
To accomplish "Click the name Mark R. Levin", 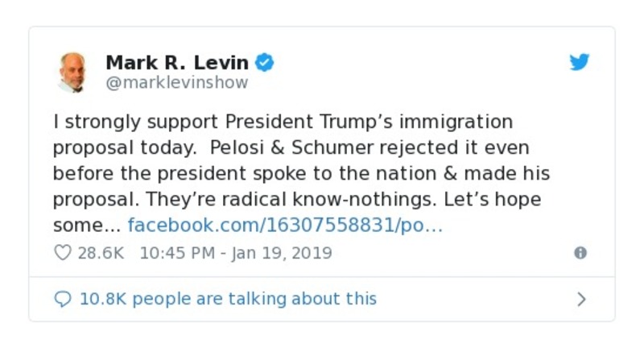I will coord(177,62).
